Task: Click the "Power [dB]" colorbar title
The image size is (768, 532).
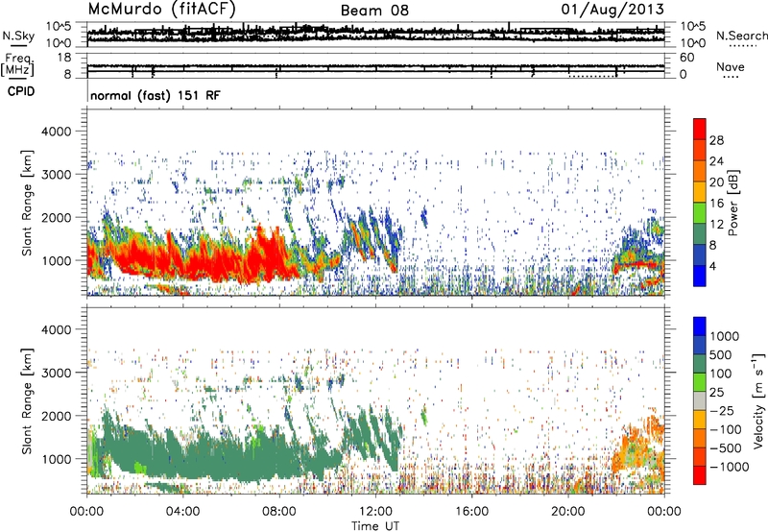Action: tap(733, 203)
